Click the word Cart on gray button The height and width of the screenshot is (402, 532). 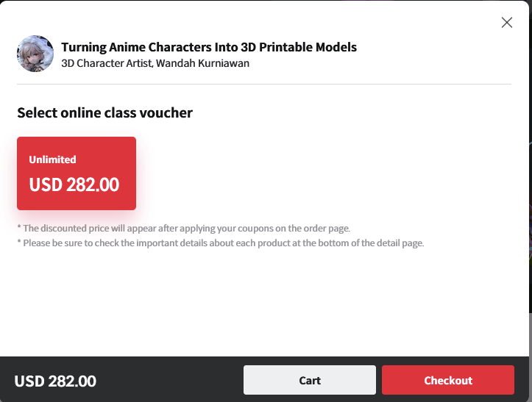(x=310, y=380)
